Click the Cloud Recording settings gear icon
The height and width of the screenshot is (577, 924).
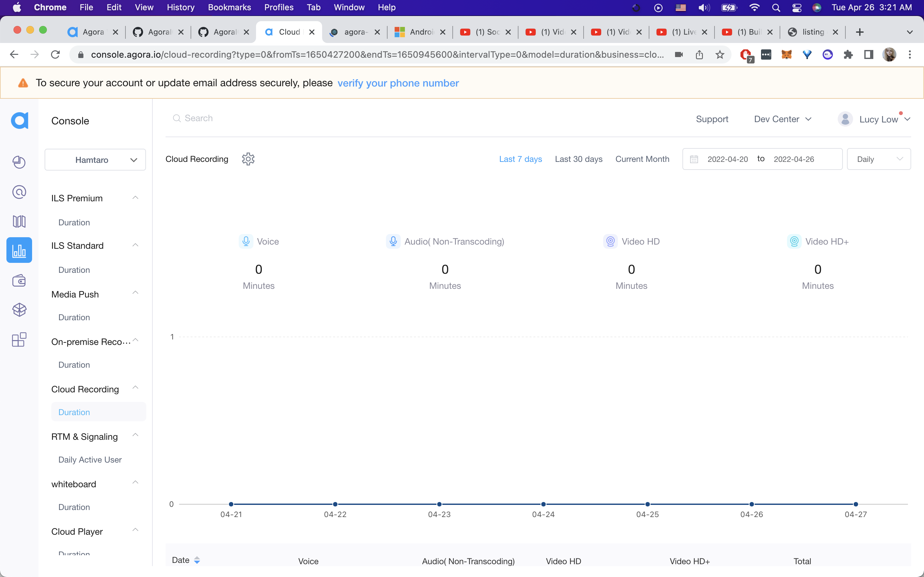pyautogui.click(x=248, y=159)
